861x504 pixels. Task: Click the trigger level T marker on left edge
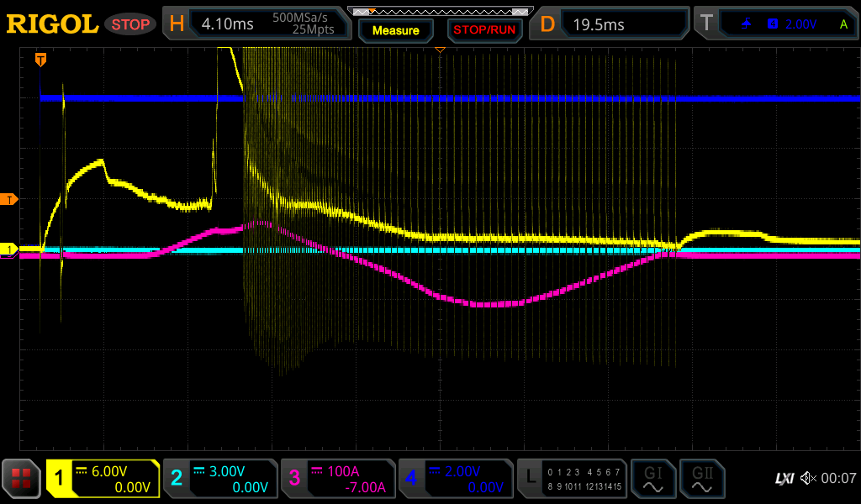9,199
